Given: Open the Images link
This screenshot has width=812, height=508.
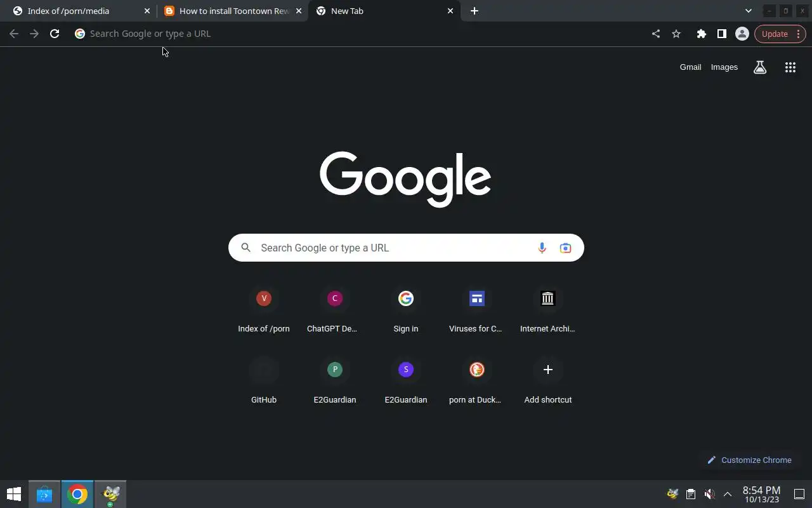Looking at the screenshot, I should point(724,67).
